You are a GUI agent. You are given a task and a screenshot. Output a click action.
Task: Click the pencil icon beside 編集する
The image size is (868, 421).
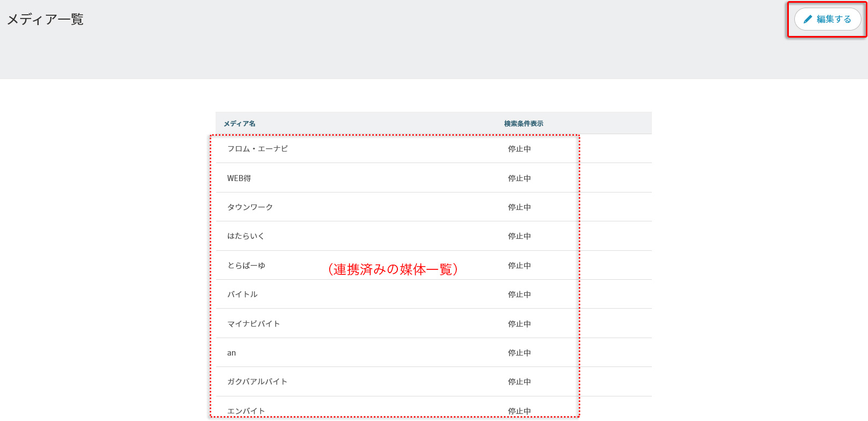pyautogui.click(x=808, y=19)
